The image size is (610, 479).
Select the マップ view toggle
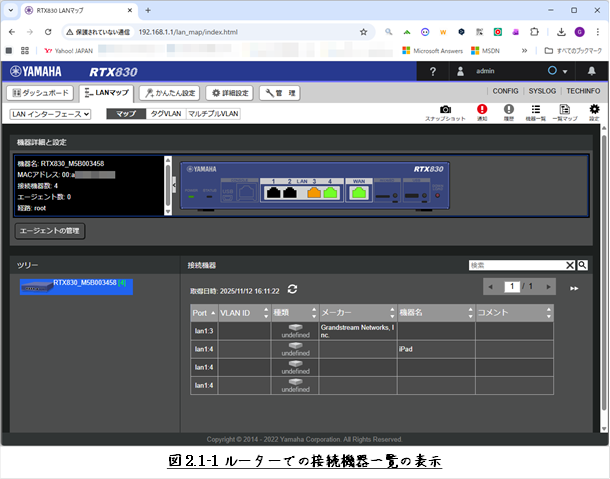[126, 114]
